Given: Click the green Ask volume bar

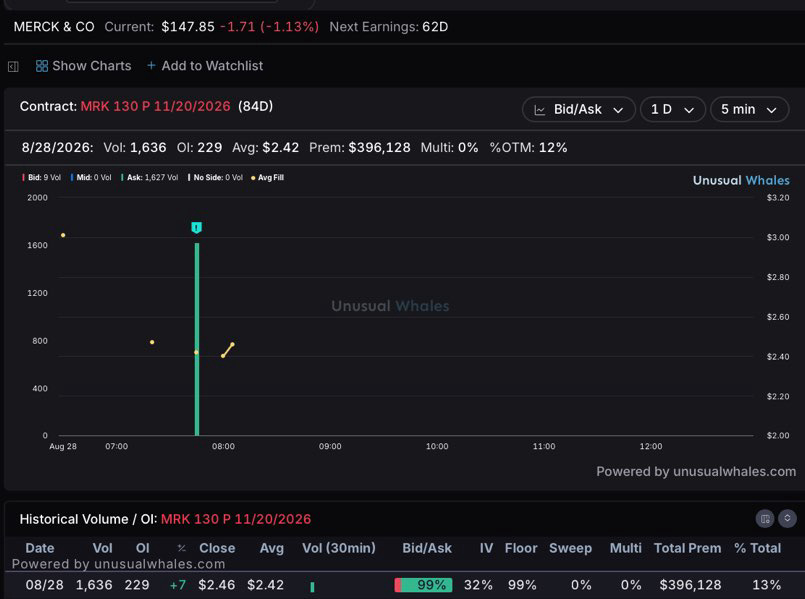Looking at the screenshot, I should 197,339.
